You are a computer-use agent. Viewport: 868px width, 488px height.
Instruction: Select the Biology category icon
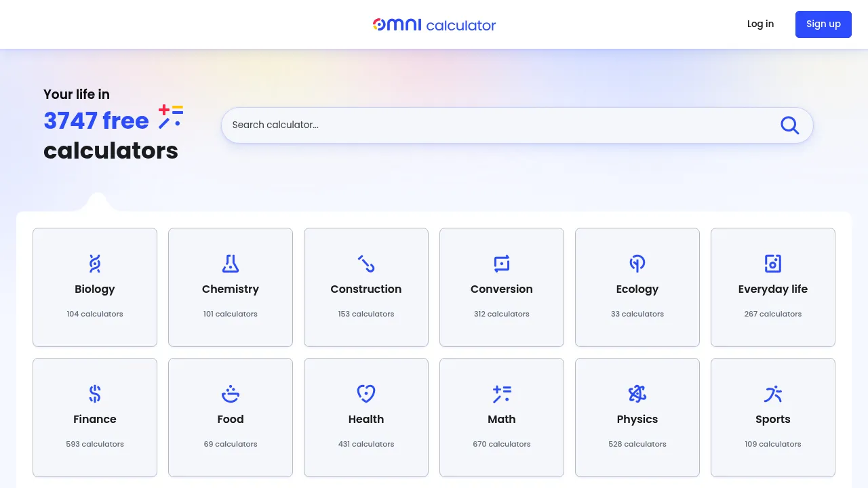(x=95, y=264)
